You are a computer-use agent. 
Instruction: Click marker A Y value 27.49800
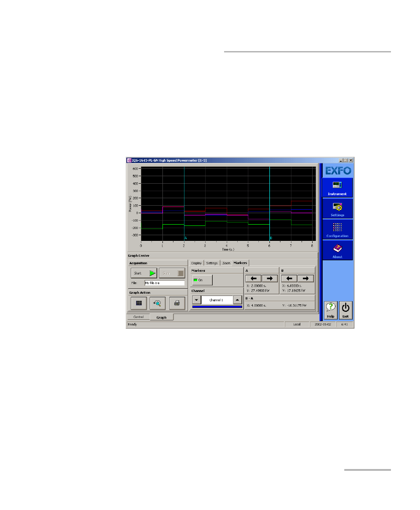coord(258,290)
